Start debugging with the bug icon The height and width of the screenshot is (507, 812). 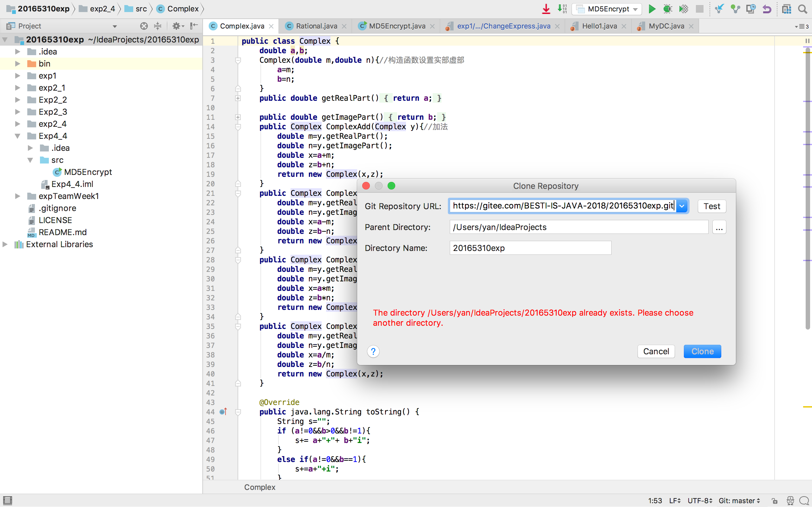(667, 9)
